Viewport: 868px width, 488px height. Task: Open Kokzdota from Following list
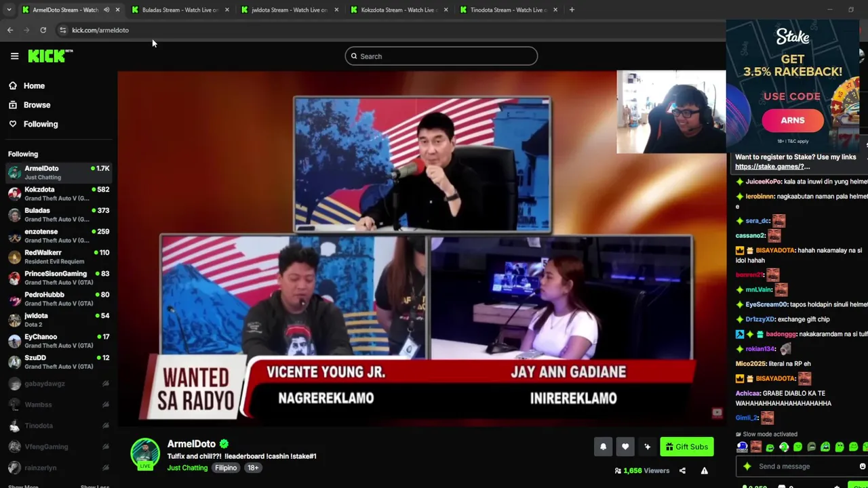[x=58, y=194]
